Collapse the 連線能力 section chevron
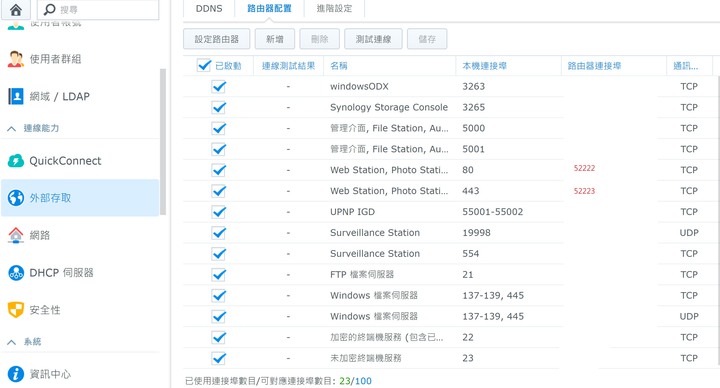The width and height of the screenshot is (720, 388). [11, 129]
